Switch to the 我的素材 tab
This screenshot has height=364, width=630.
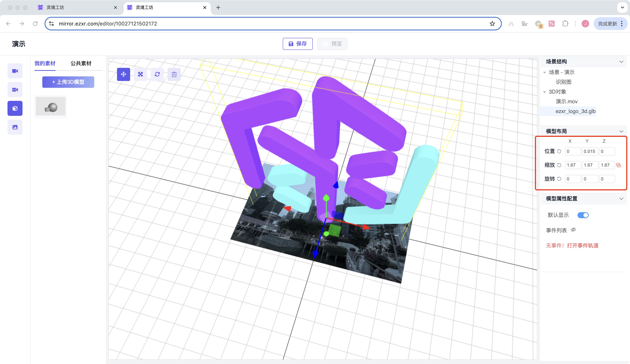pyautogui.click(x=45, y=64)
